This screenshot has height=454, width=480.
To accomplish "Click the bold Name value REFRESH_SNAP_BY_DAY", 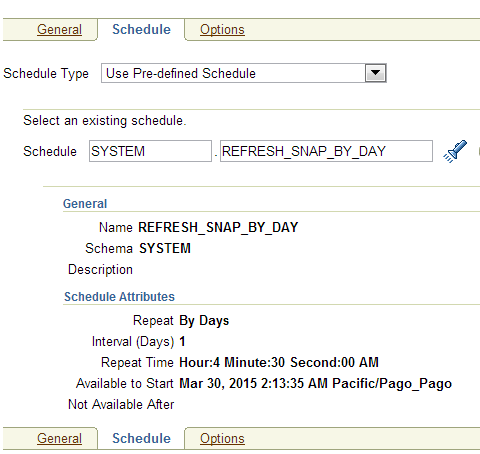I will pos(218,228).
